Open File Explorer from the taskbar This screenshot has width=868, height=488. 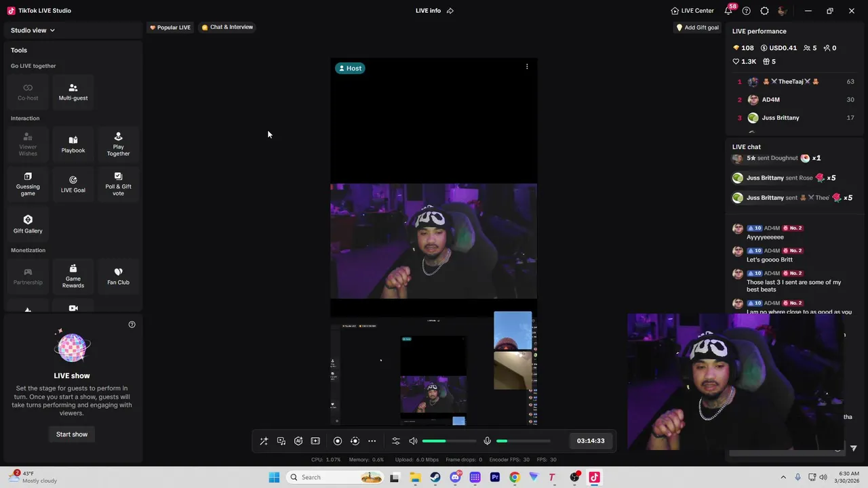(x=415, y=477)
